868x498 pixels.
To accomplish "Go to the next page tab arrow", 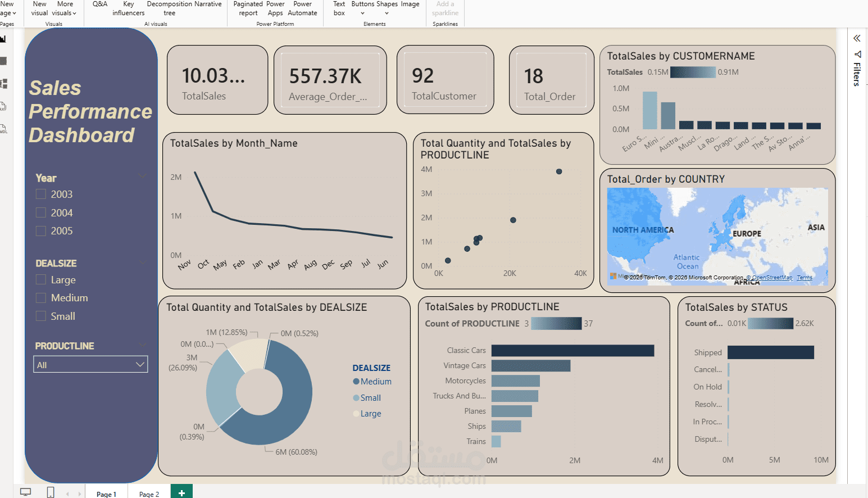I will point(79,494).
